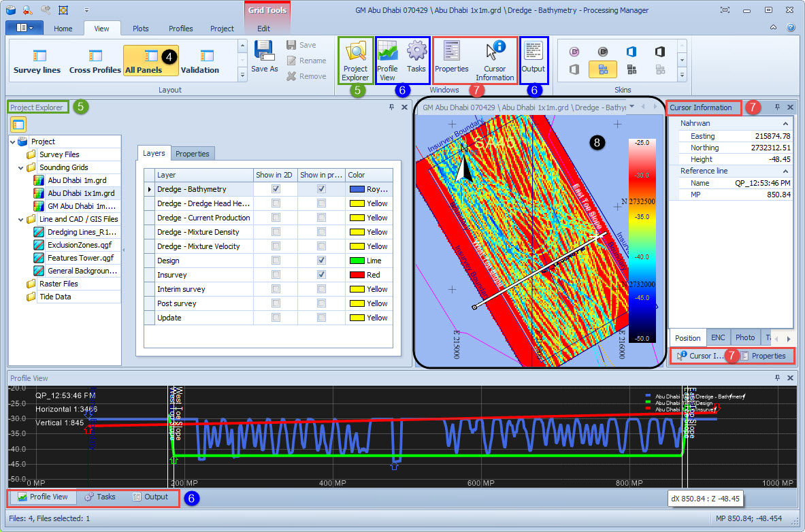Collapse the Sounding Grids folder
Screen dimensions: 805x532
tap(21, 167)
